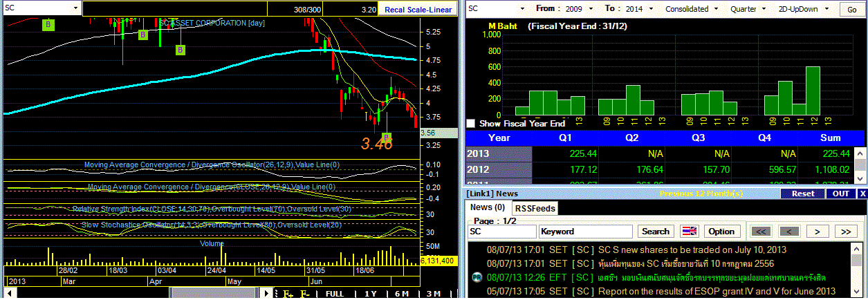
Task: Click the news Option button
Action: (721, 232)
